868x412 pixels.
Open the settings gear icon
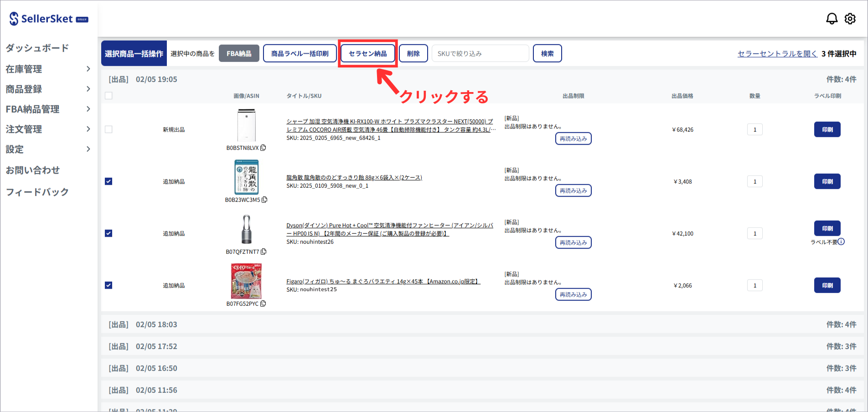point(850,19)
